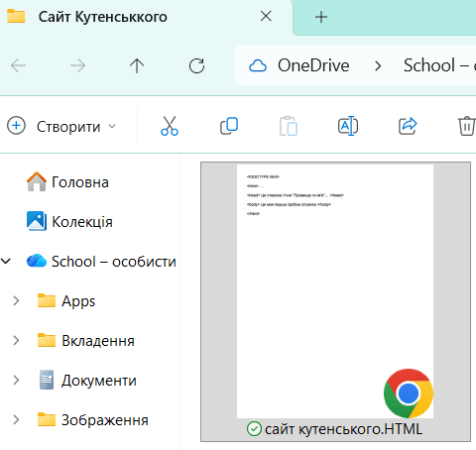The width and height of the screenshot is (476, 450).
Task: Select the HTML page preview thumbnail
Action: click(x=335, y=291)
